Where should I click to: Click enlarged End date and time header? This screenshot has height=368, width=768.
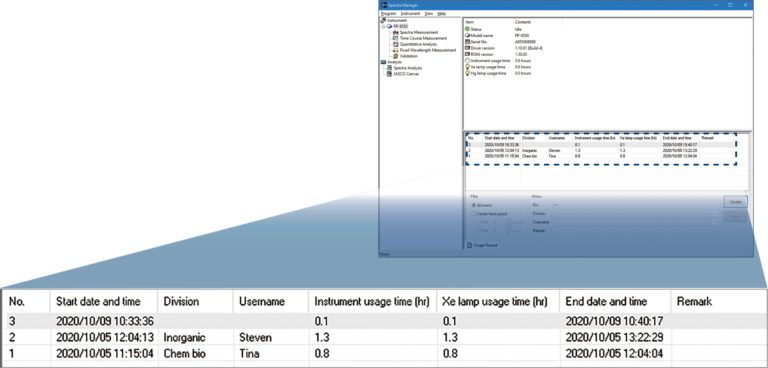pyautogui.click(x=615, y=301)
